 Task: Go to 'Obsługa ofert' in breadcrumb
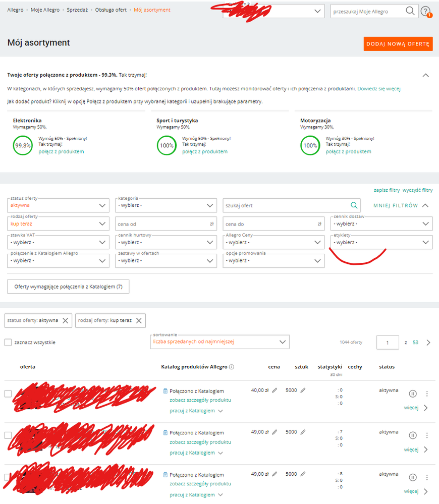(112, 10)
